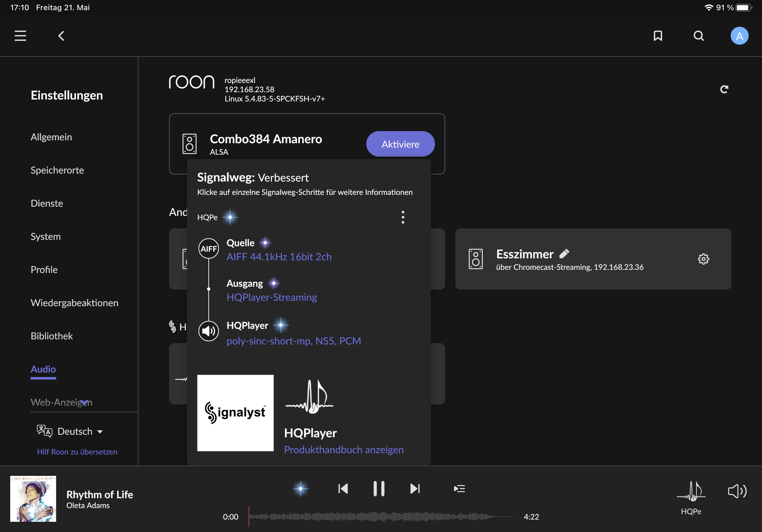The width and height of the screenshot is (762, 532).
Task: Select the Bibliothek settings tab
Action: pos(52,336)
